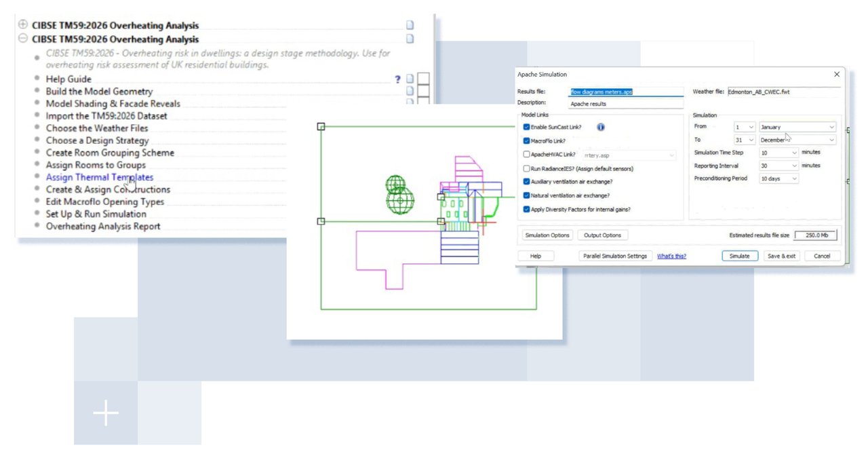Enable Run RadianceIES checkbox
The height and width of the screenshot is (458, 868).
[x=527, y=168]
